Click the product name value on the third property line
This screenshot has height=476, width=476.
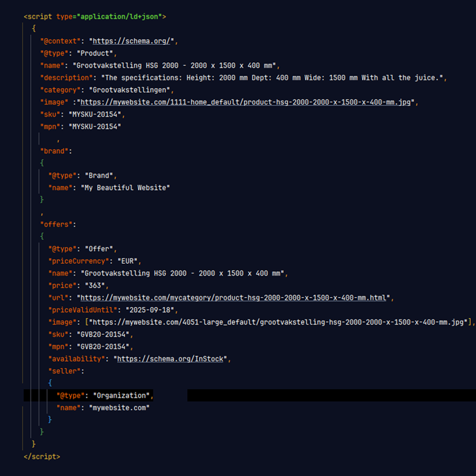coord(174,66)
